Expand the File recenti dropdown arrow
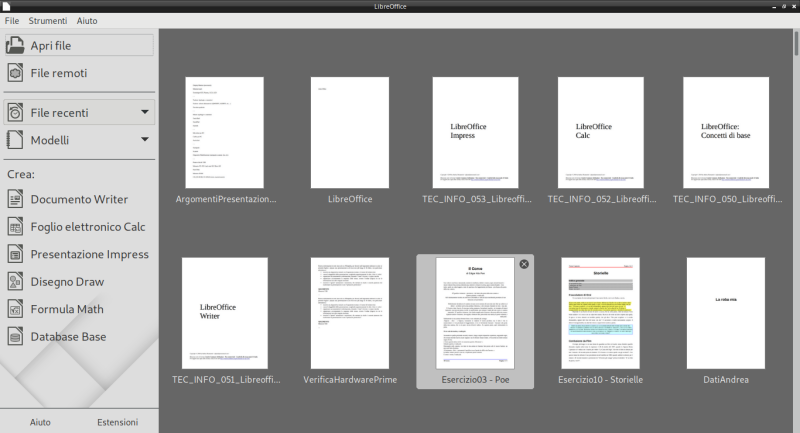This screenshot has height=433, width=800. (145, 112)
